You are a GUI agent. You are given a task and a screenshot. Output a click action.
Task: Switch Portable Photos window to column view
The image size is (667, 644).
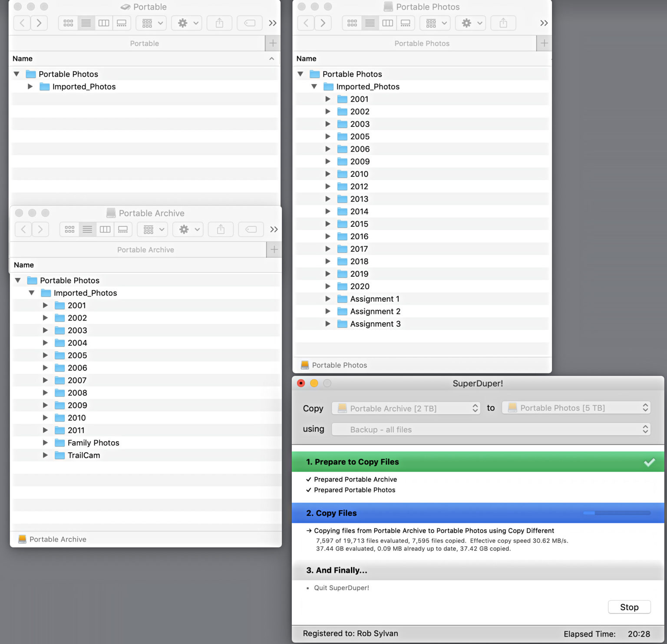(x=388, y=23)
